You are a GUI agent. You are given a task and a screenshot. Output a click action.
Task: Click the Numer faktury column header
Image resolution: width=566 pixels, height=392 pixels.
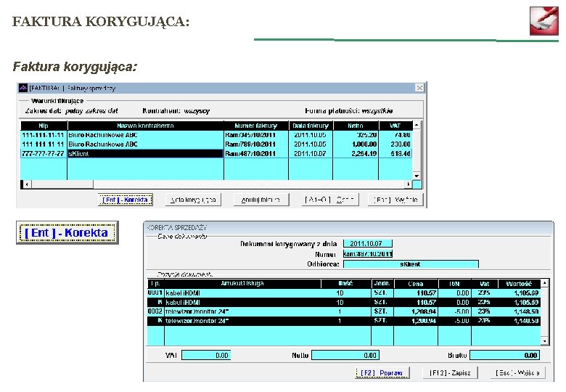pos(256,126)
